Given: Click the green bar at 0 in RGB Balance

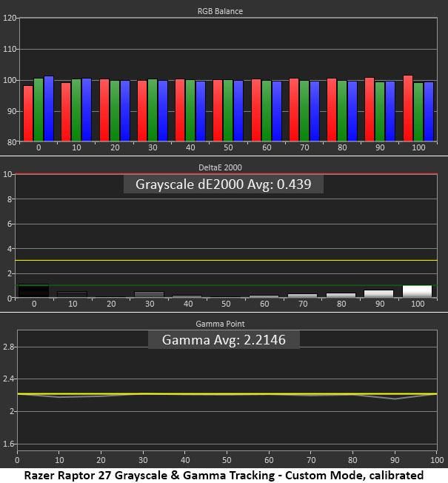Looking at the screenshot, I should click(x=39, y=110).
